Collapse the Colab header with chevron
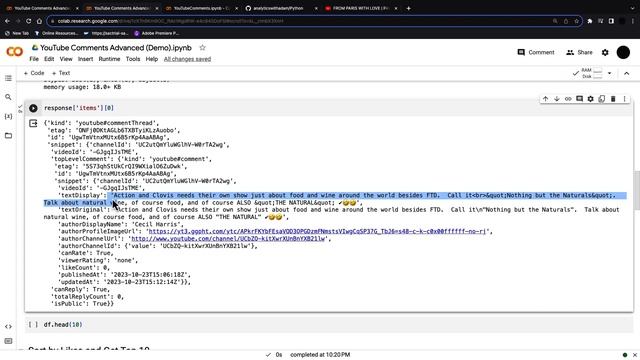Viewport: 640px width, 360px height. click(x=627, y=73)
